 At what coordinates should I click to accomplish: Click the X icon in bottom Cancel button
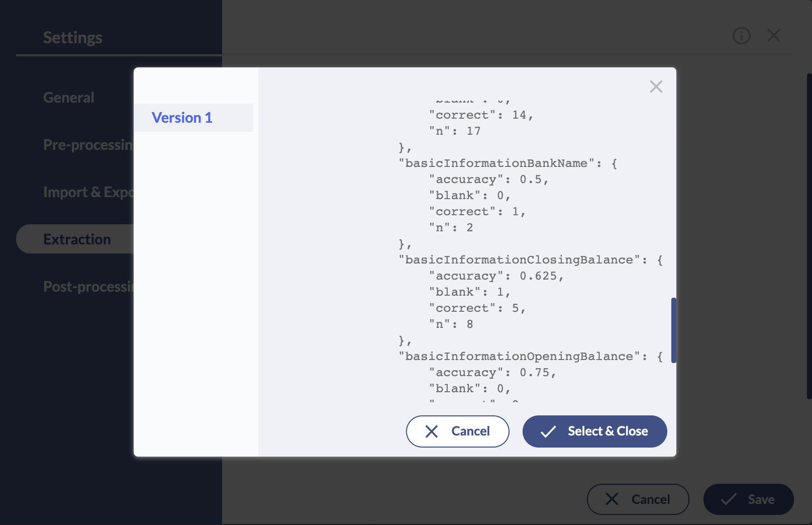point(612,499)
